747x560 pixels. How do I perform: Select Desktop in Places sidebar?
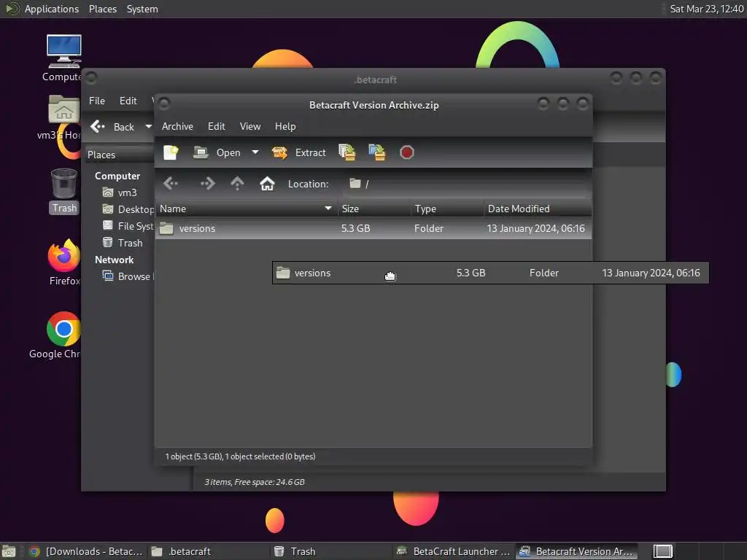point(128,209)
